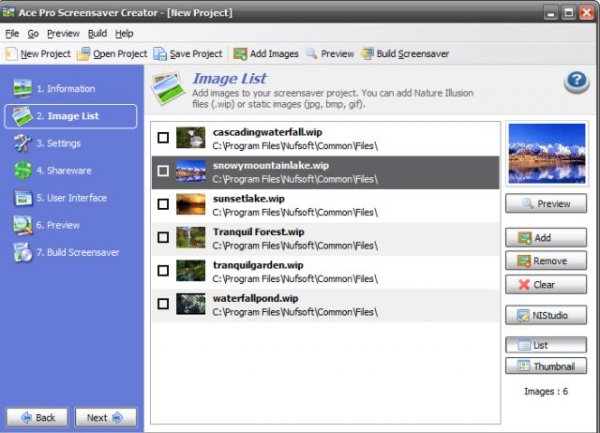Screen dimensions: 600x433
Task: Open the Build menu
Action: (97, 34)
